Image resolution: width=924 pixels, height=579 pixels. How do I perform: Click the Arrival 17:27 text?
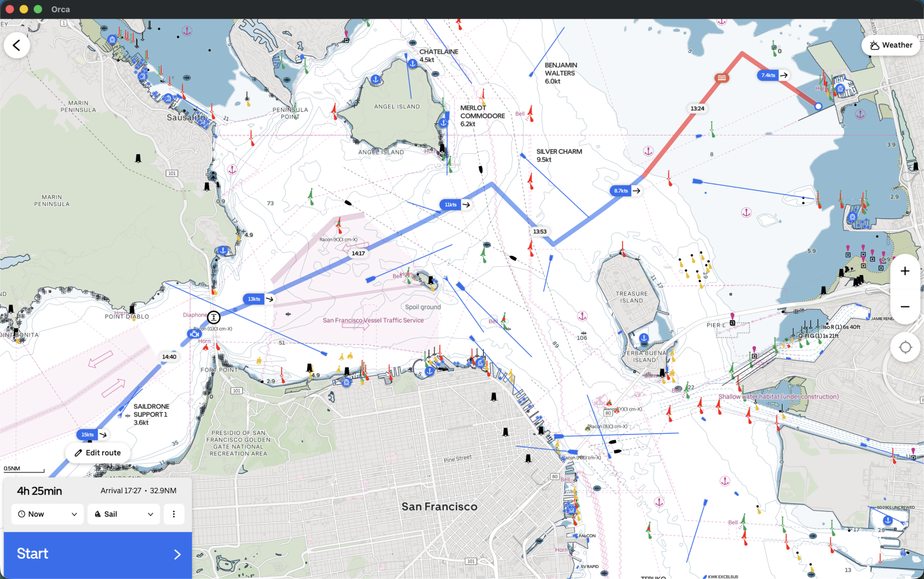tap(121, 490)
